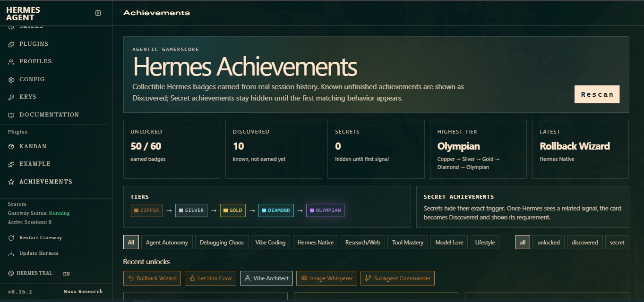Click the Example sparkle icon
The height and width of the screenshot is (302, 644).
11,164
